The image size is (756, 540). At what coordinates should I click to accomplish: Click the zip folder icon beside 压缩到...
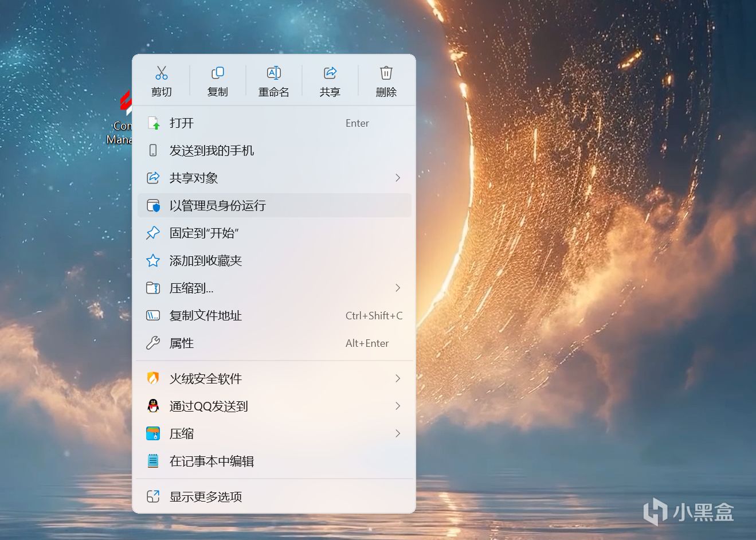(x=153, y=288)
